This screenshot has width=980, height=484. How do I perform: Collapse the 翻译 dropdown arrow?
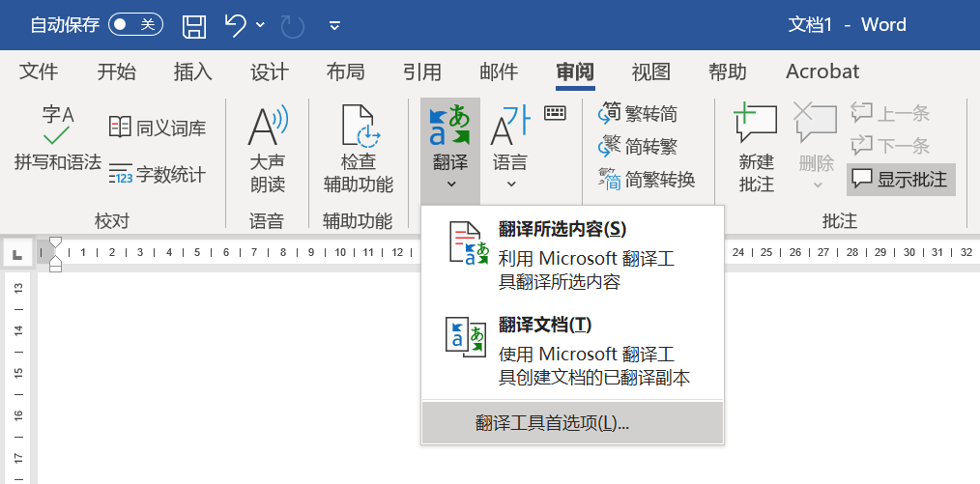pos(451,185)
